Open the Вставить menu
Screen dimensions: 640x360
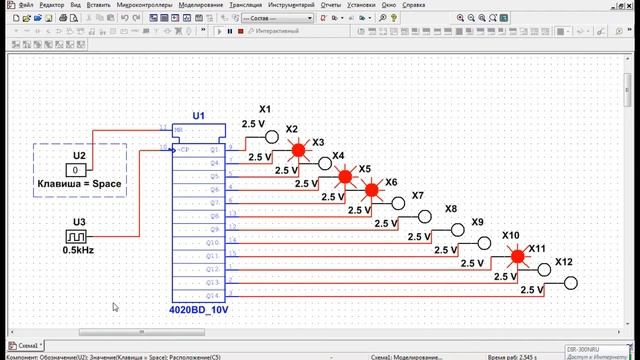click(98, 5)
